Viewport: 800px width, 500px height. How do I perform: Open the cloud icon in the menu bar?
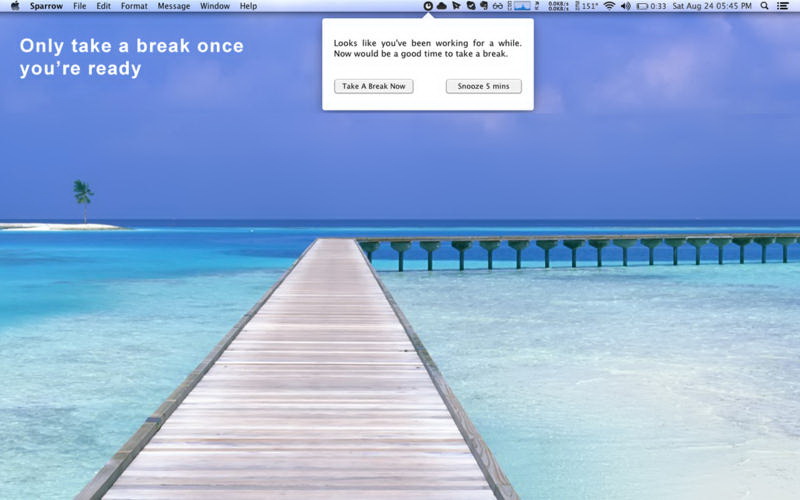441,6
